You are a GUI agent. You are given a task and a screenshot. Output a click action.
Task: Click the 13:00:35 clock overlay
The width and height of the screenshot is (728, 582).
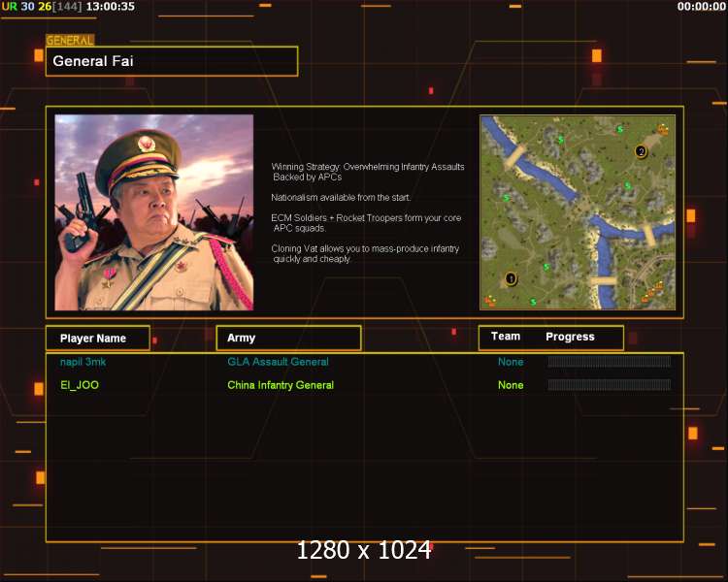(x=111, y=7)
